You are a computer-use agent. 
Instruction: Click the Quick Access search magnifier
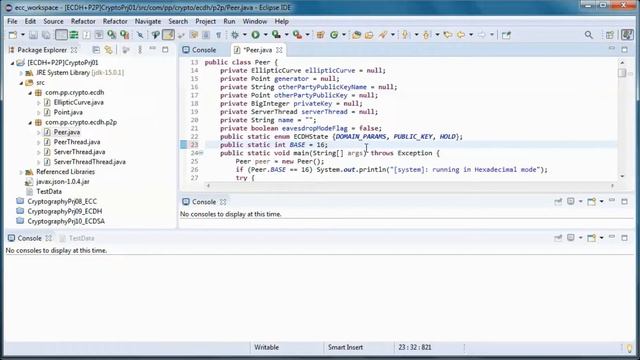(589, 35)
